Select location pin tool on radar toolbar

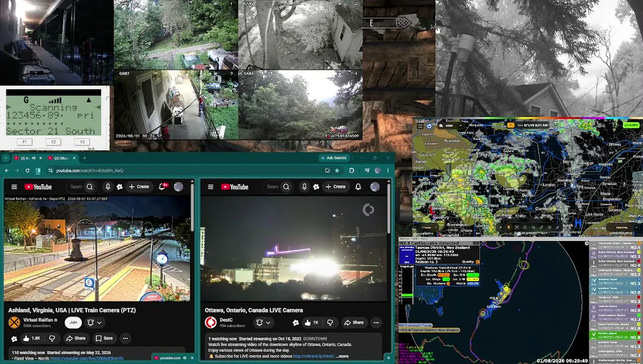point(509,227)
